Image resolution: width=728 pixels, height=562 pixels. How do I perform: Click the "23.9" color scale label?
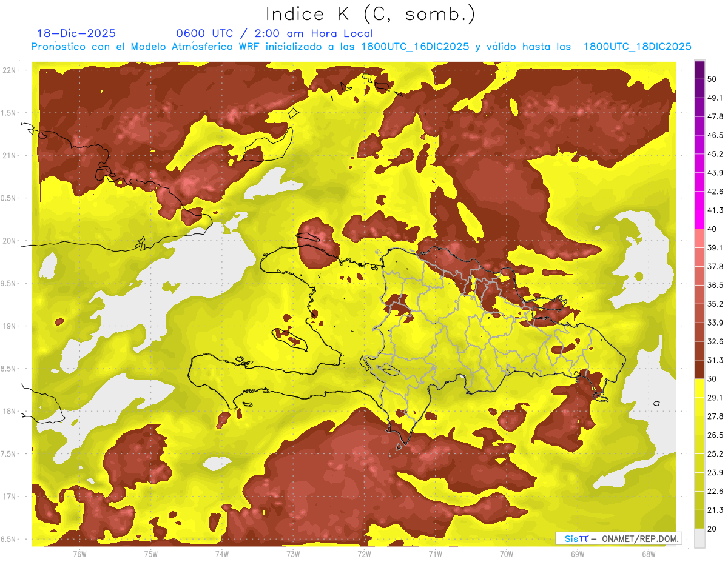(x=715, y=472)
